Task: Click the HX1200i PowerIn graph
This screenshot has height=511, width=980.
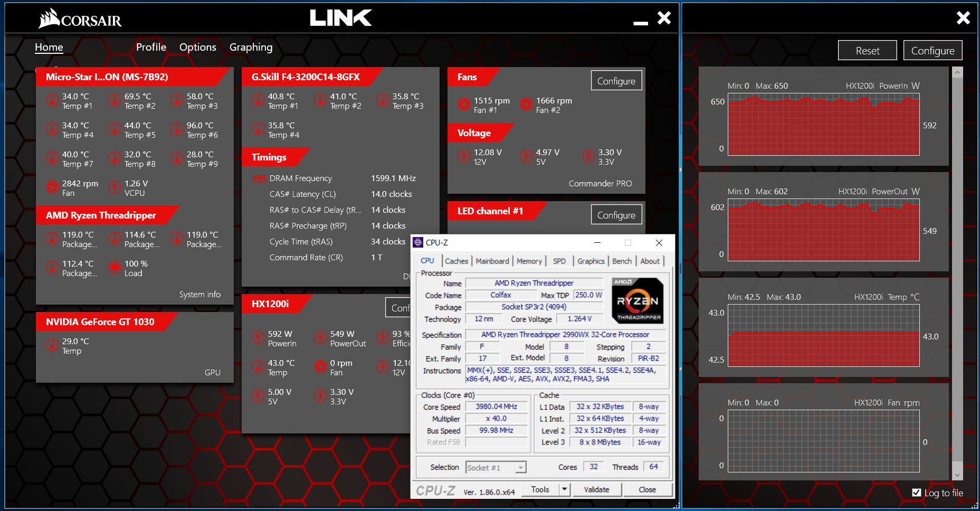Action: [x=823, y=126]
